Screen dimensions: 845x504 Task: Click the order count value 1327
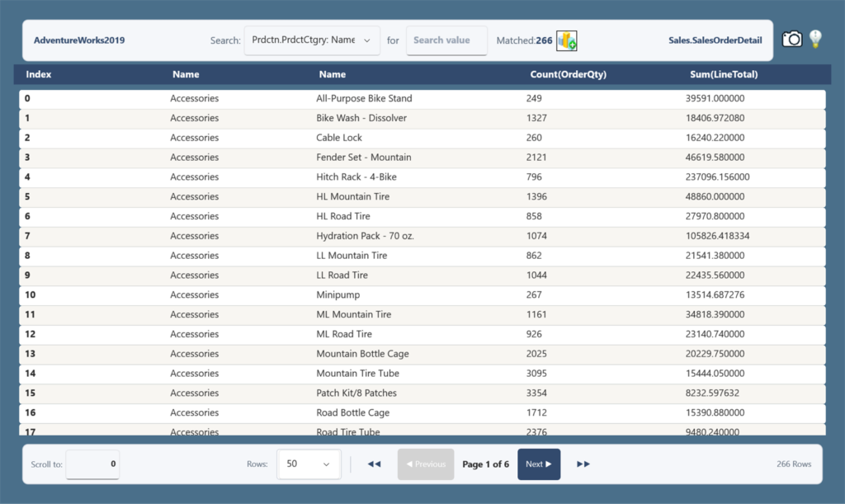tap(536, 118)
